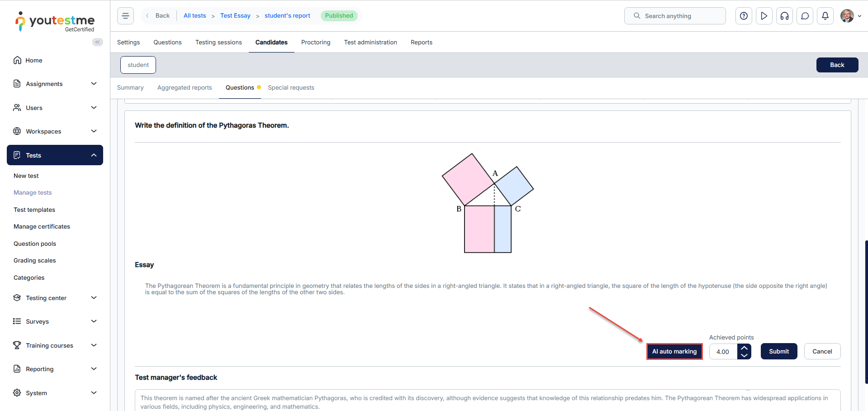Open Question pools in sidebar
The height and width of the screenshot is (411, 868).
click(35, 244)
